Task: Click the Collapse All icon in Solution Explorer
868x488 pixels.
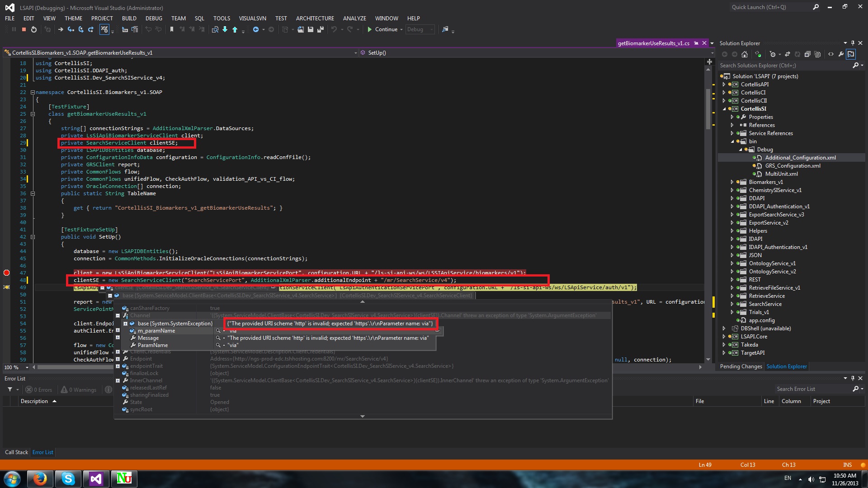Action: point(807,54)
